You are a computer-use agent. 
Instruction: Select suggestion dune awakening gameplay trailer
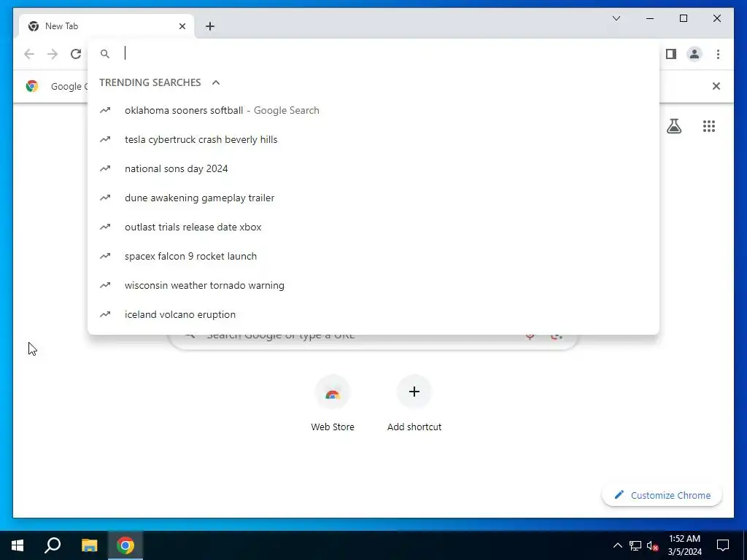point(373,198)
